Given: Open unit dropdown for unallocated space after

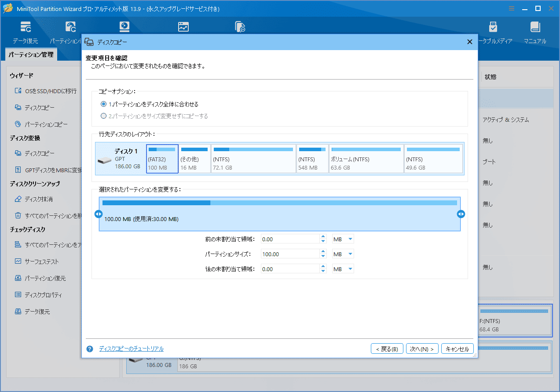Looking at the screenshot, I should [343, 269].
